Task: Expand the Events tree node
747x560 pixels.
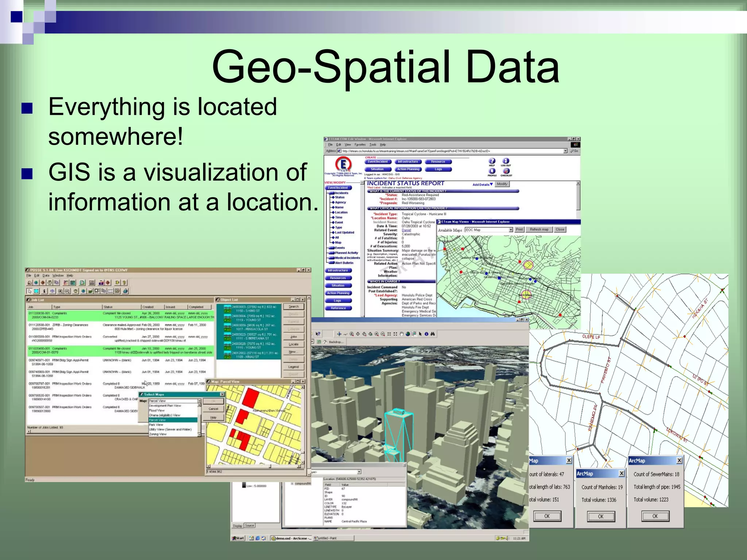Action: tap(332, 248)
